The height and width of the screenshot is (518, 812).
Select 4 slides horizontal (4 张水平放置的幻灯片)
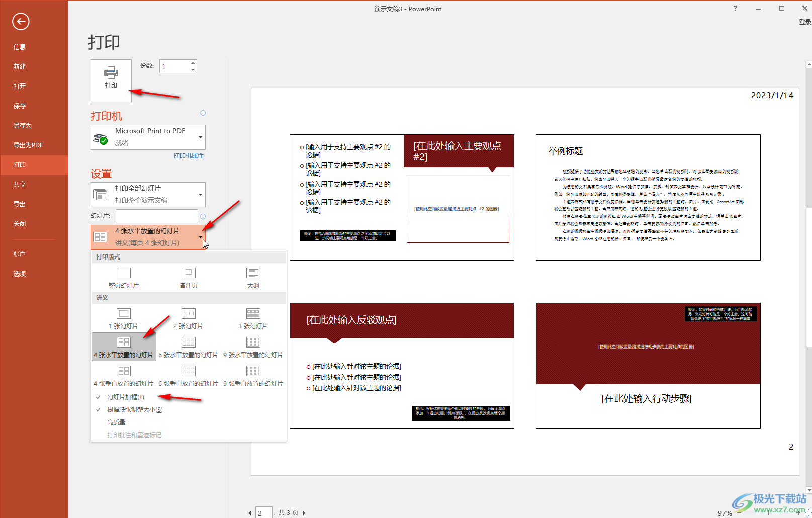124,347
